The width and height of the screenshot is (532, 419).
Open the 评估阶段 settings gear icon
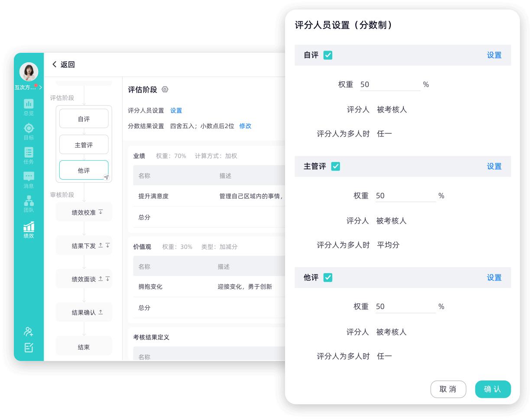click(165, 90)
